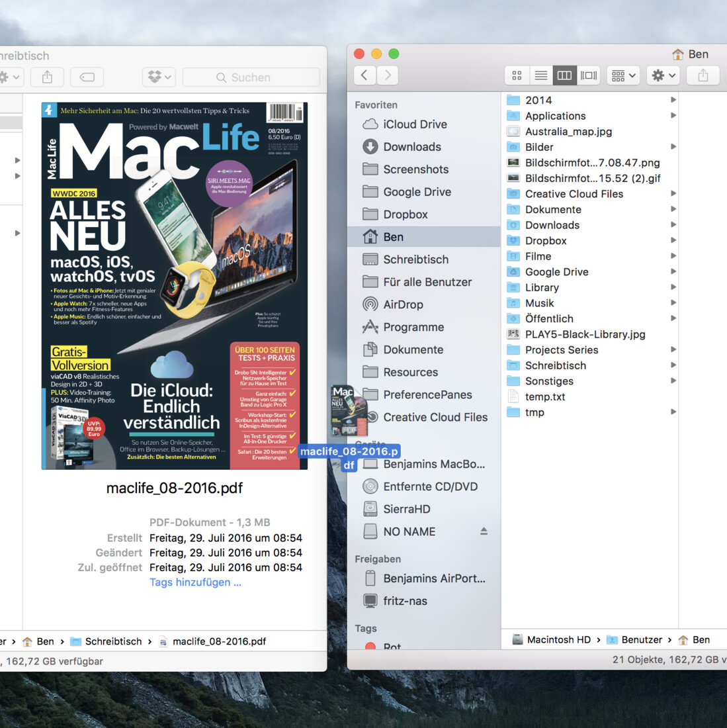The width and height of the screenshot is (727, 728).
Task: Toggle column view in Finder toolbar
Action: (564, 75)
